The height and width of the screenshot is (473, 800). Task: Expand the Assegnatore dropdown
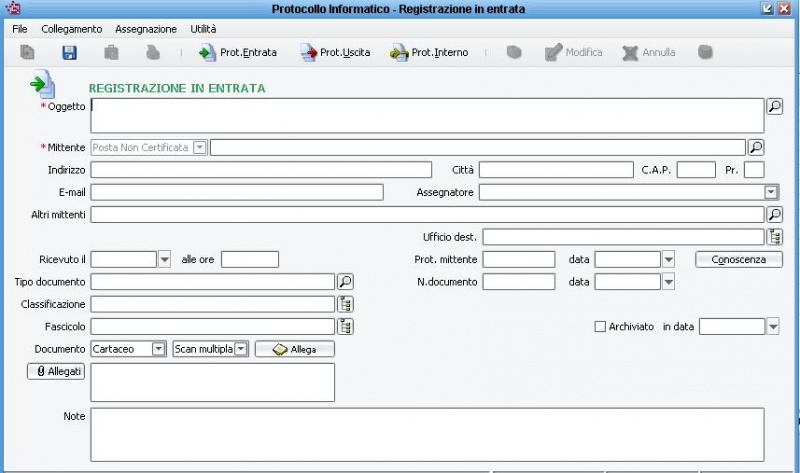coord(771,192)
